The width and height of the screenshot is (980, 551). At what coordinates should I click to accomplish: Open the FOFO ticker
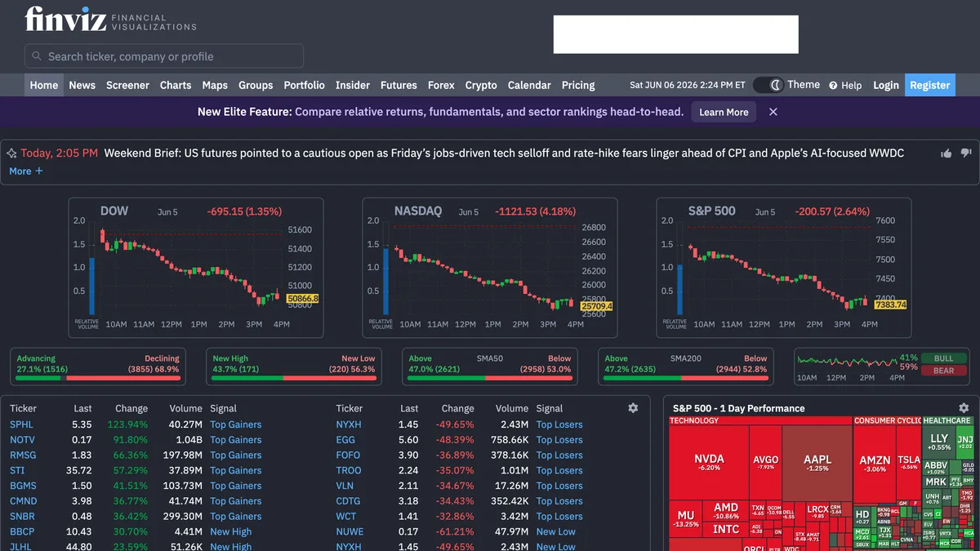tap(348, 455)
